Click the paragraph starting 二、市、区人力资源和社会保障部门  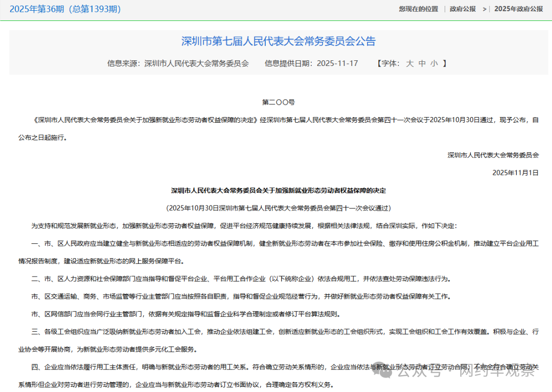click(x=241, y=279)
